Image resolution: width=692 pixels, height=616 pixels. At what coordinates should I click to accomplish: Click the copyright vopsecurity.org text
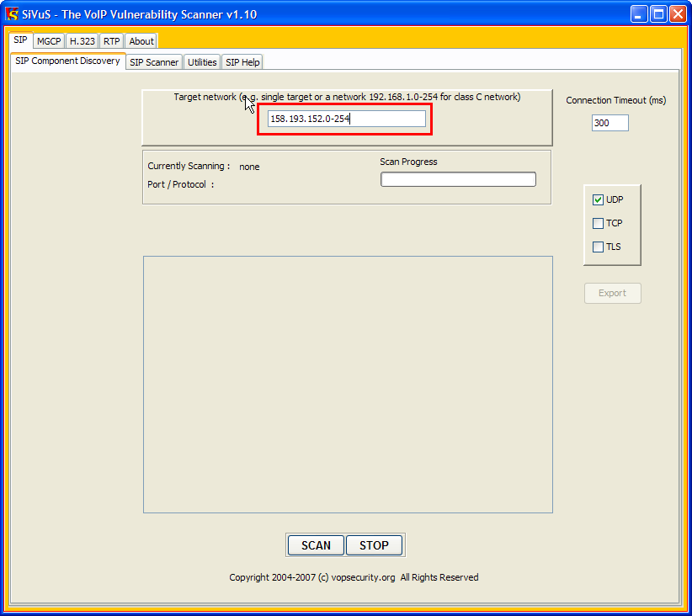(354, 577)
